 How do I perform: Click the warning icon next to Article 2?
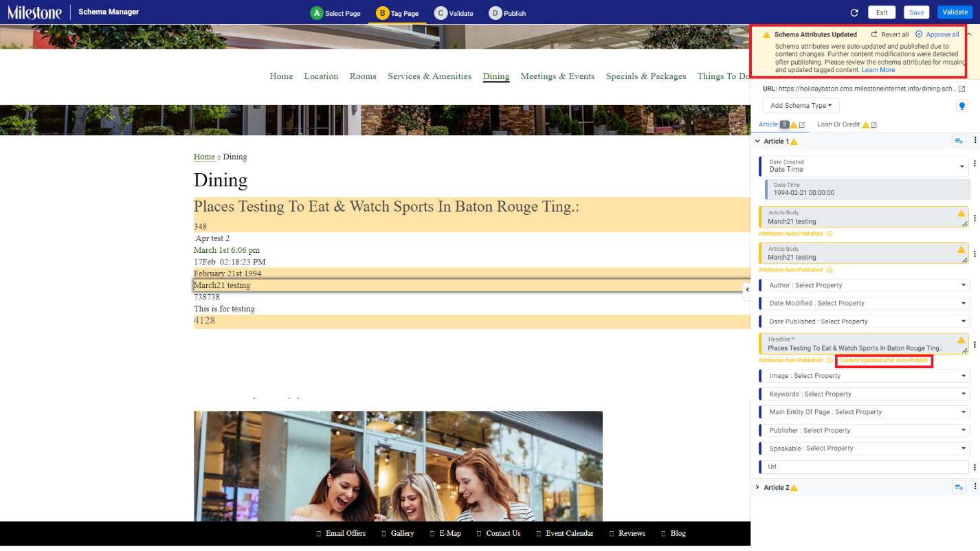tap(794, 488)
